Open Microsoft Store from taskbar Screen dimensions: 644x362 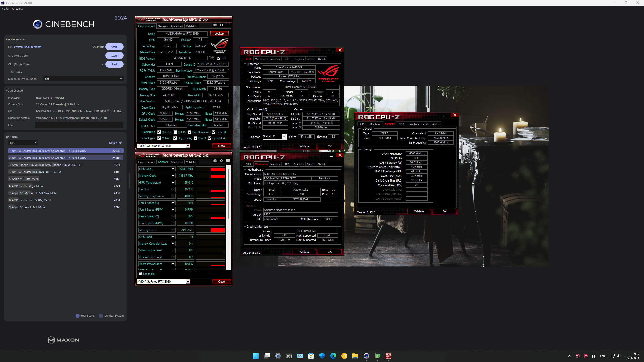pos(311,356)
